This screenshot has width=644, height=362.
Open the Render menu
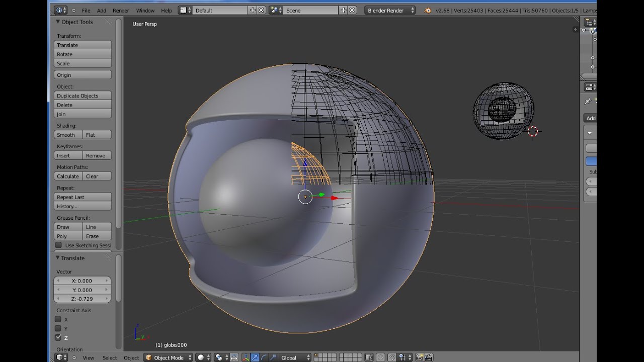121,10
